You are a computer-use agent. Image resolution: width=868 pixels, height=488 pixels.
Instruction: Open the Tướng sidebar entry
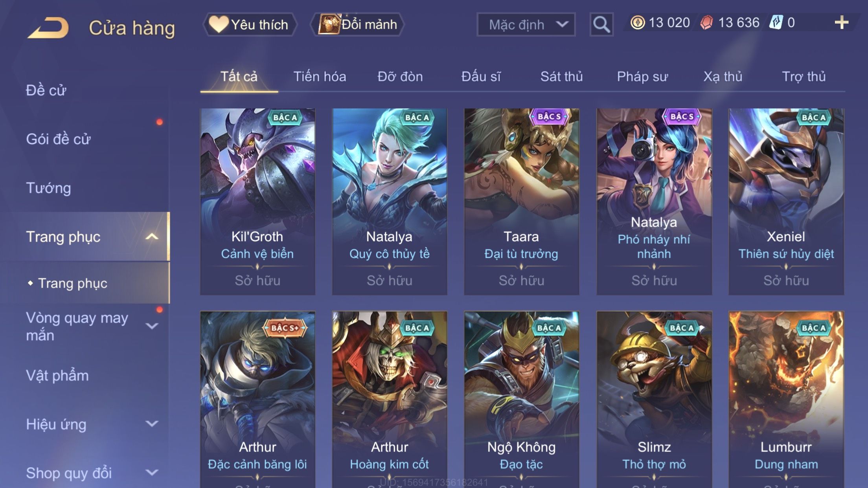[48, 188]
